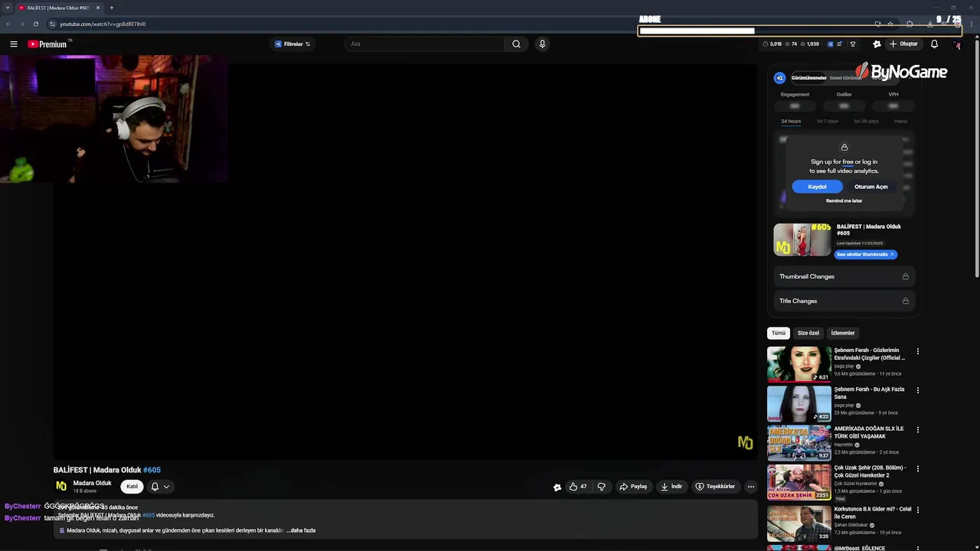Screen dimensions: 980x551
Task: Go to YouTube Premium home logo
Action: click(x=47, y=44)
